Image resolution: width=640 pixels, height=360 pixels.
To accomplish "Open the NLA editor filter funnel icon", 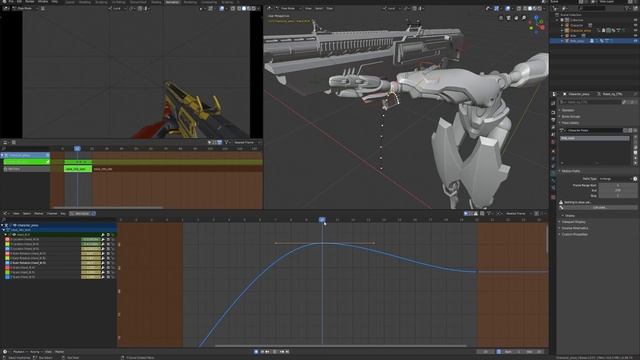I will pos(226,142).
